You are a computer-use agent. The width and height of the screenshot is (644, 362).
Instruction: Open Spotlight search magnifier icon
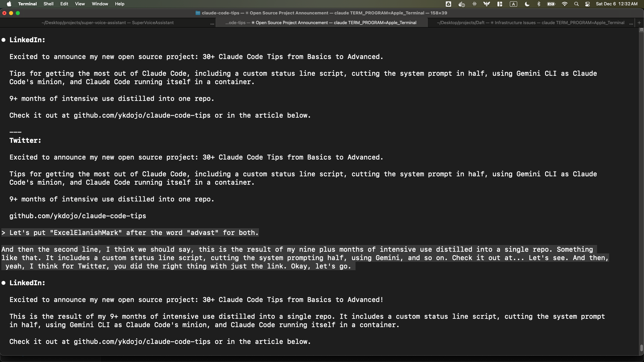(576, 4)
